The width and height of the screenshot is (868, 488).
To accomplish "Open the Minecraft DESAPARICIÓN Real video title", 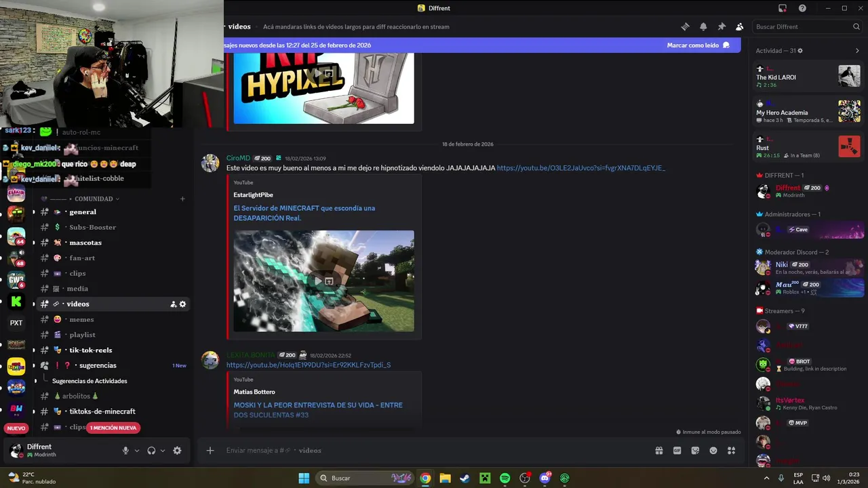I will click(304, 213).
